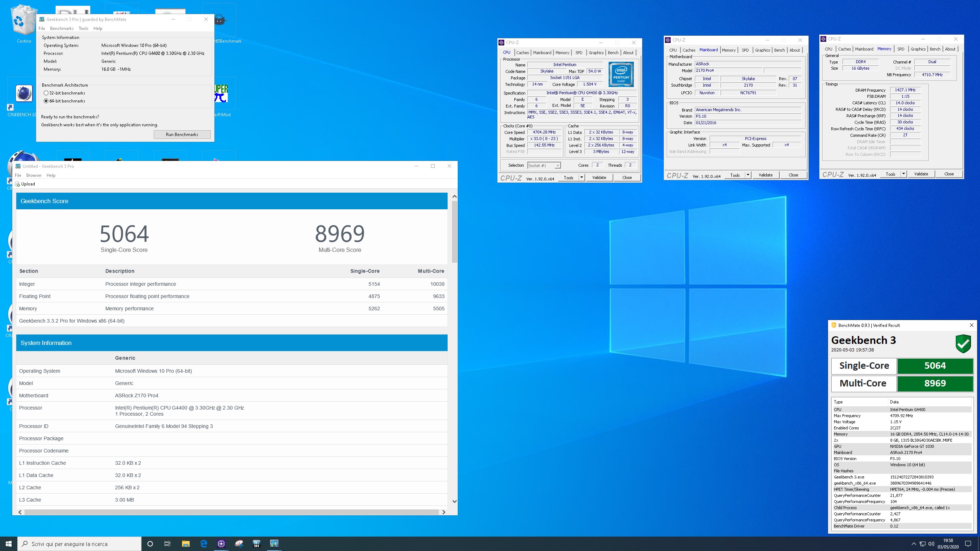Close the BenchMate Verified Result panel

tap(971, 325)
